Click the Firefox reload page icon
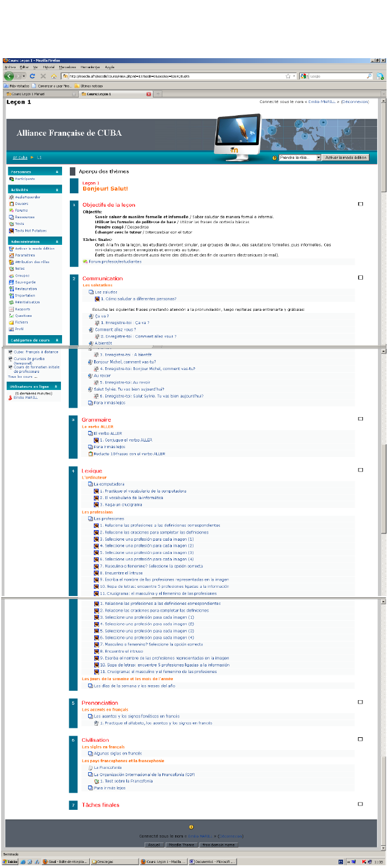Image resolution: width=389 pixels, height=868 pixels. (33, 76)
